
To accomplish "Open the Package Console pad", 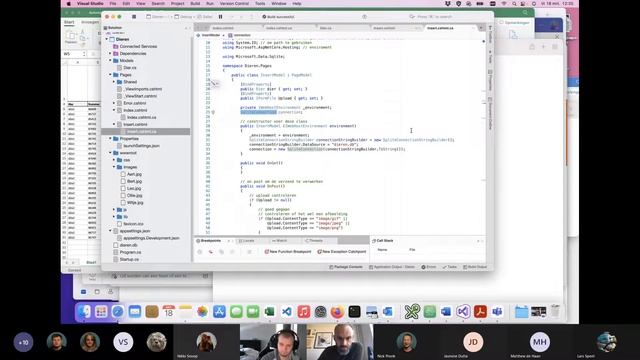I will [346, 267].
